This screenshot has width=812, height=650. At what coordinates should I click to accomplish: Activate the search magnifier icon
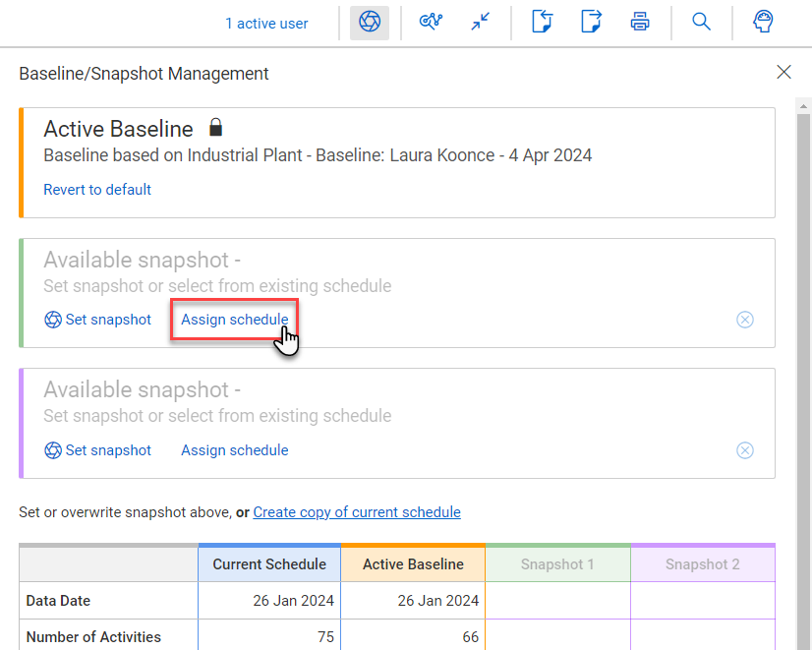point(701,21)
